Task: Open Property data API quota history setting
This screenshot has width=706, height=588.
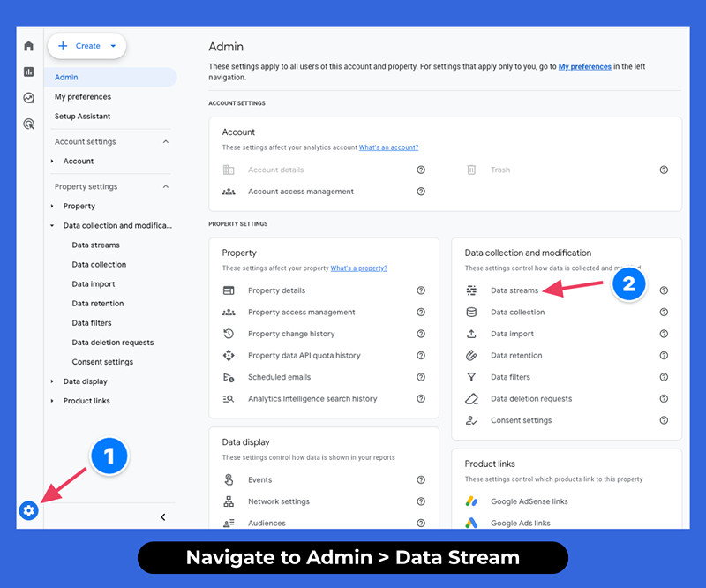Action: pos(304,356)
